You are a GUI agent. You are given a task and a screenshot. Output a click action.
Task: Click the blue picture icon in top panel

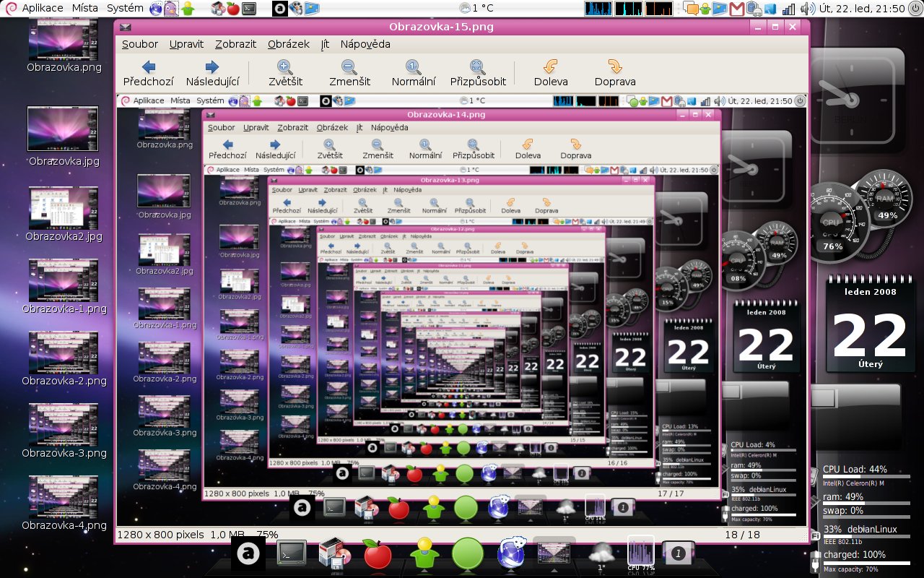click(x=312, y=9)
